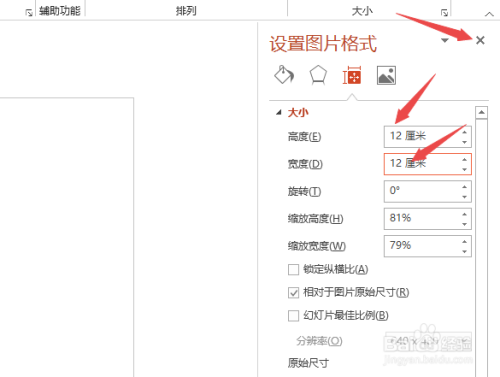Open the Picture tab icon

[386, 75]
